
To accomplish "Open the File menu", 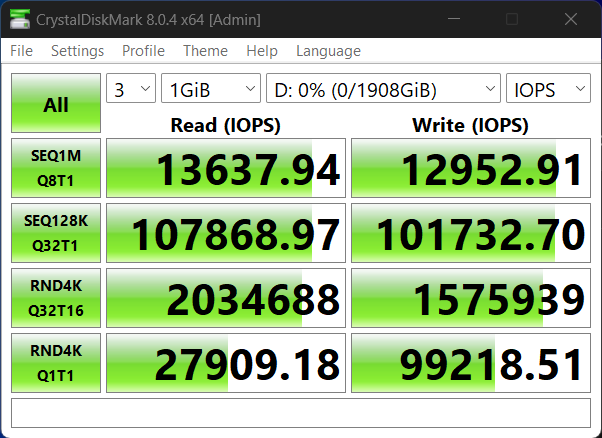I will [22, 51].
